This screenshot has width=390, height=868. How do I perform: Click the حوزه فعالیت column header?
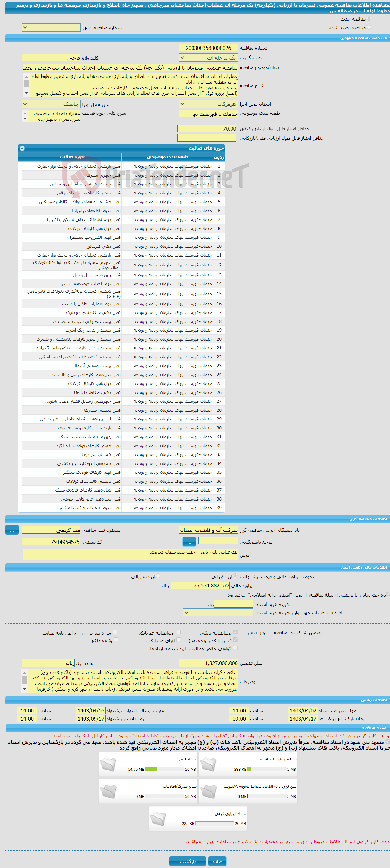coord(72,157)
